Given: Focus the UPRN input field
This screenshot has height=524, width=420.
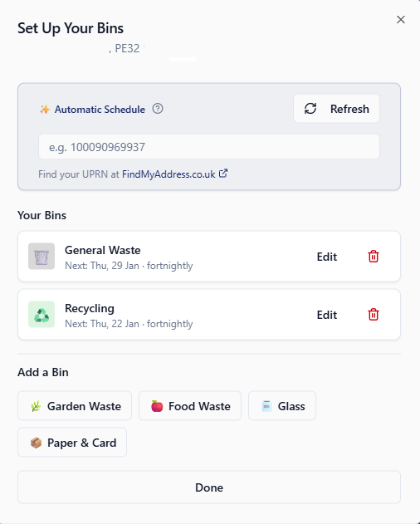Looking at the screenshot, I should [209, 147].
